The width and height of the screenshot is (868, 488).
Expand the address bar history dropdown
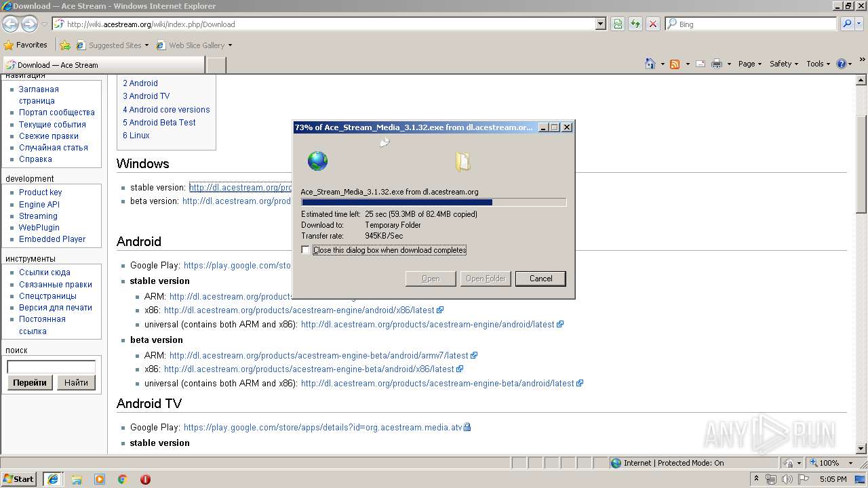pyautogui.click(x=601, y=24)
